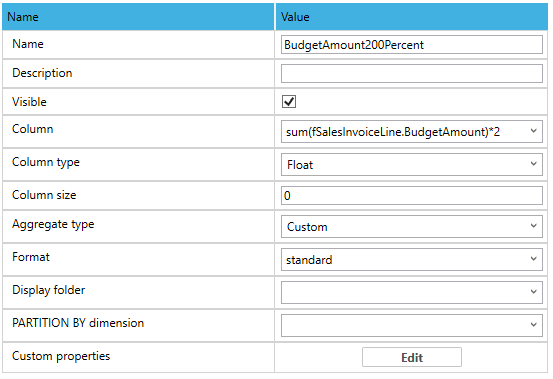Select the Aggregate type row label
553x379 pixels.
pyautogui.click(x=53, y=225)
